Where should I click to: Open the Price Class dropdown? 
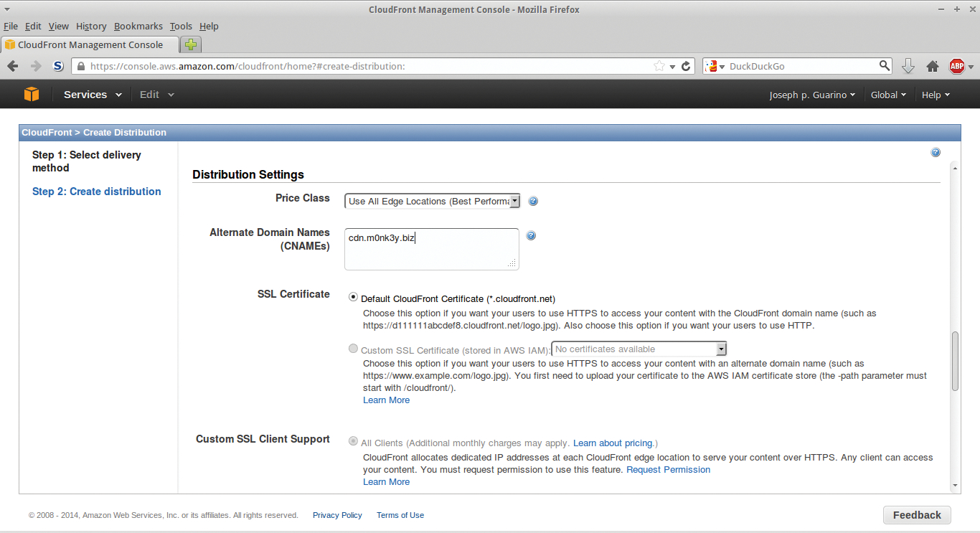(514, 200)
